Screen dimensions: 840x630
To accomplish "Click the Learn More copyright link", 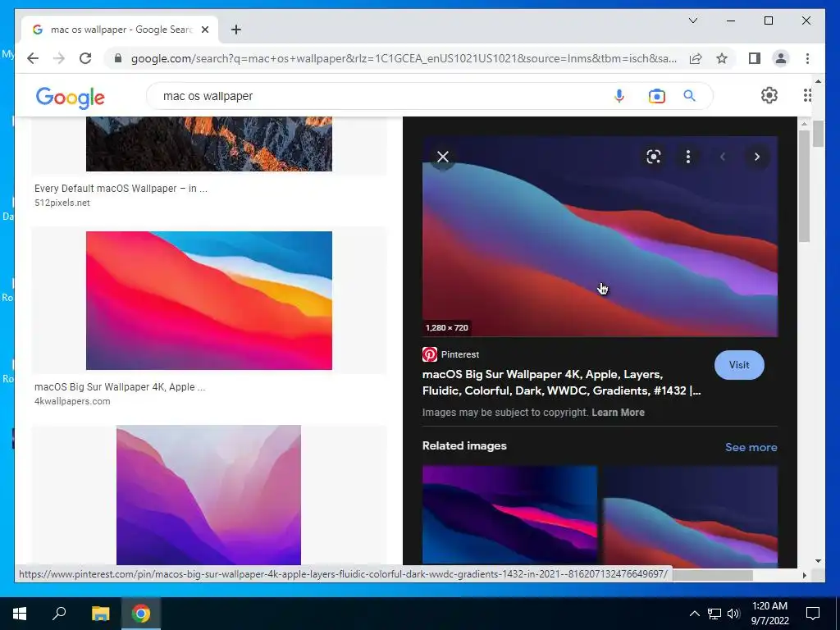I will (618, 413).
